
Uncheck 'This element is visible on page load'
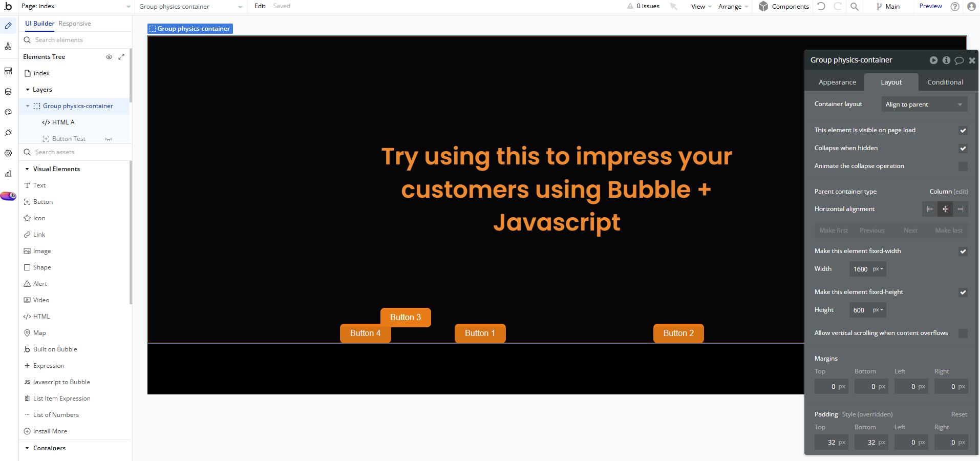963,131
